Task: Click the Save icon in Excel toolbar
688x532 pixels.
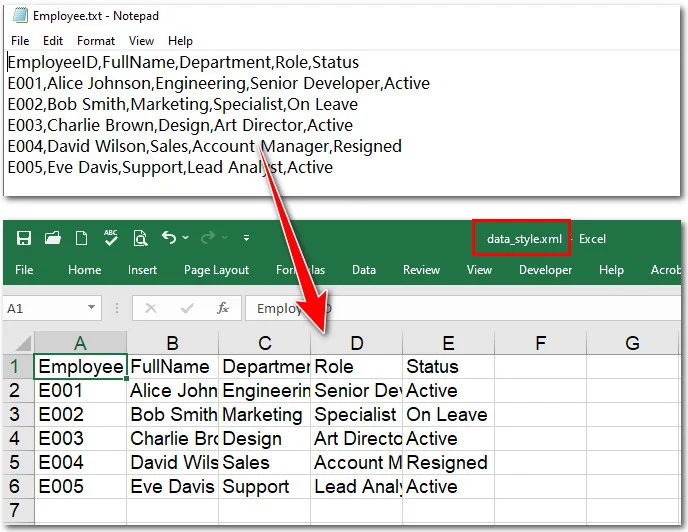Action: (24, 238)
